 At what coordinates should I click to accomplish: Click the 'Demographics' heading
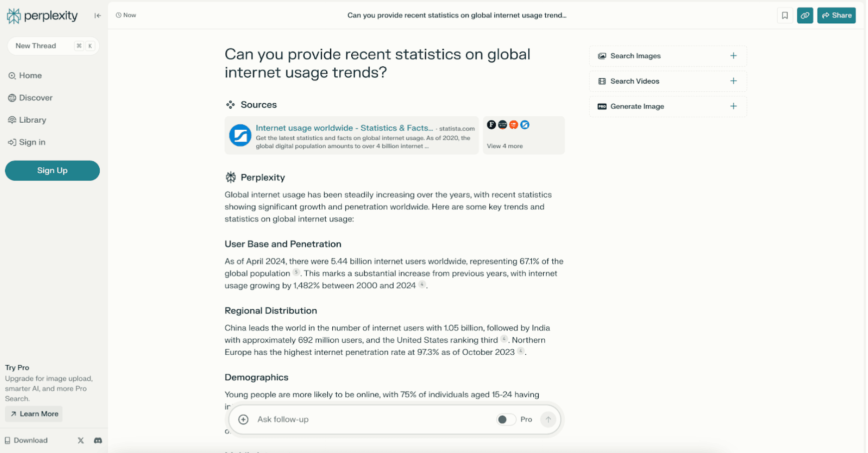pos(256,378)
